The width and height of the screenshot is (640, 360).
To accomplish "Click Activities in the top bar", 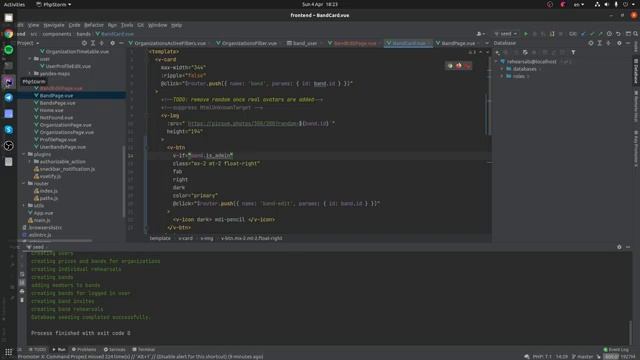I will (14, 4).
